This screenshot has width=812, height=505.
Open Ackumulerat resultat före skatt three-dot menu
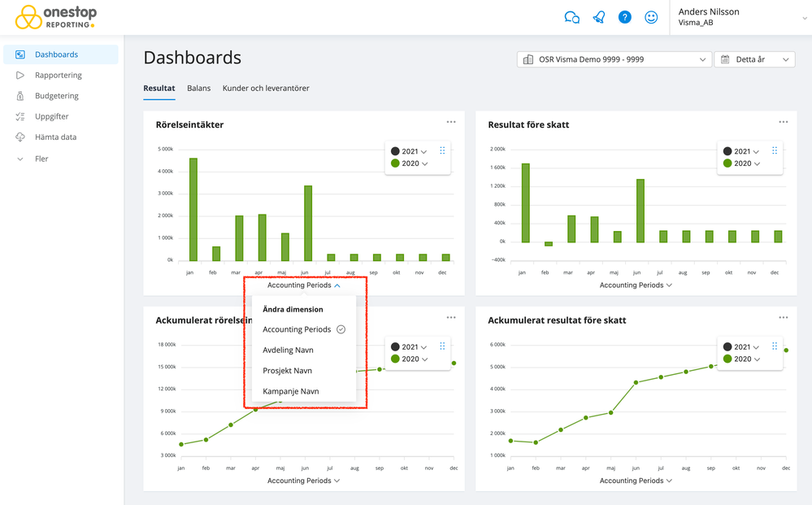click(783, 317)
